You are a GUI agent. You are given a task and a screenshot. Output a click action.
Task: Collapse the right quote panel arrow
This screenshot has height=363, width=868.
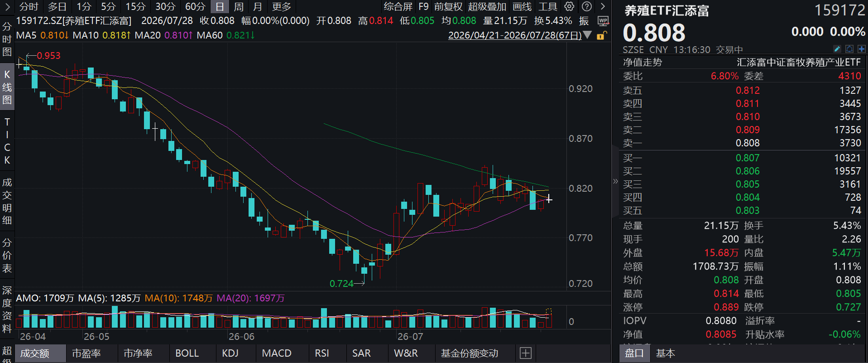[x=615, y=181]
